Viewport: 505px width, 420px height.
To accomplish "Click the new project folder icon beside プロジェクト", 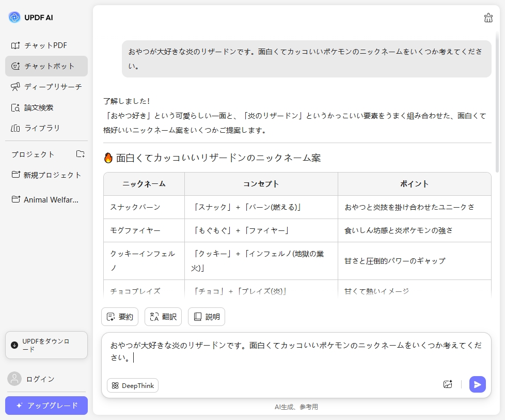I will tap(80, 154).
